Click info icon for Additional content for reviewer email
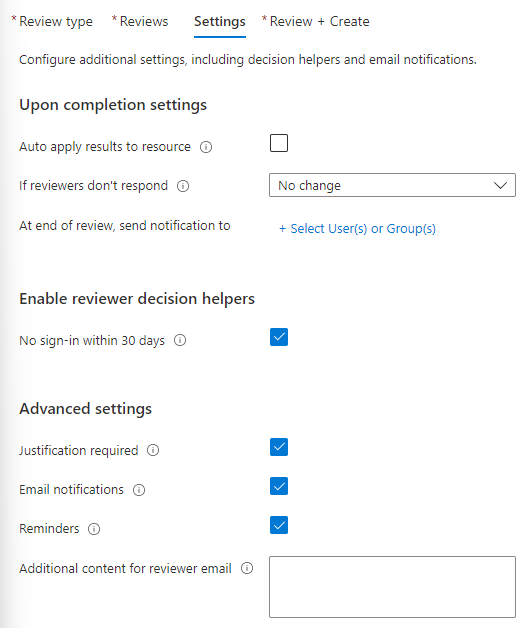 point(247,568)
